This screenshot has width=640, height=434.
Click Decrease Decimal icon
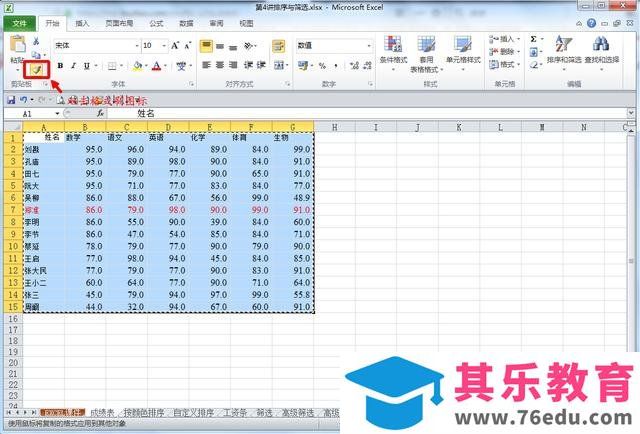pos(368,65)
